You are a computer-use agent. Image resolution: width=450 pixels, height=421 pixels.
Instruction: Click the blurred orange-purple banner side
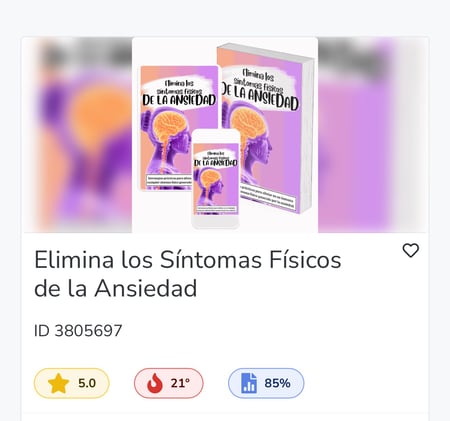point(77,135)
